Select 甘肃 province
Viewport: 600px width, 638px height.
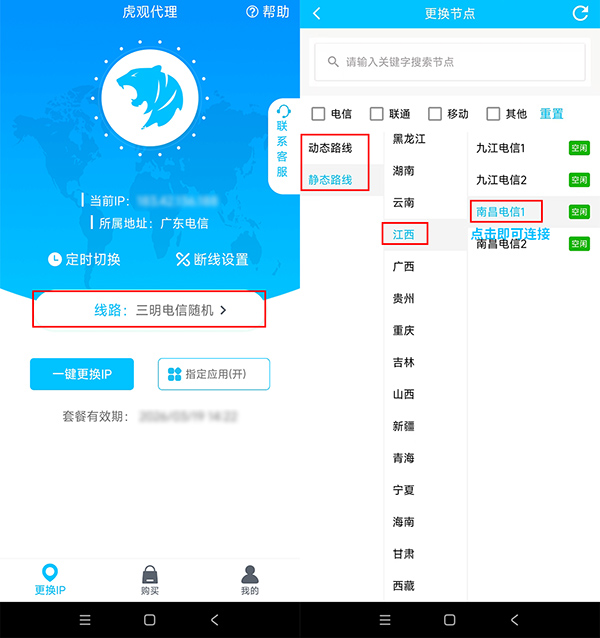point(404,554)
